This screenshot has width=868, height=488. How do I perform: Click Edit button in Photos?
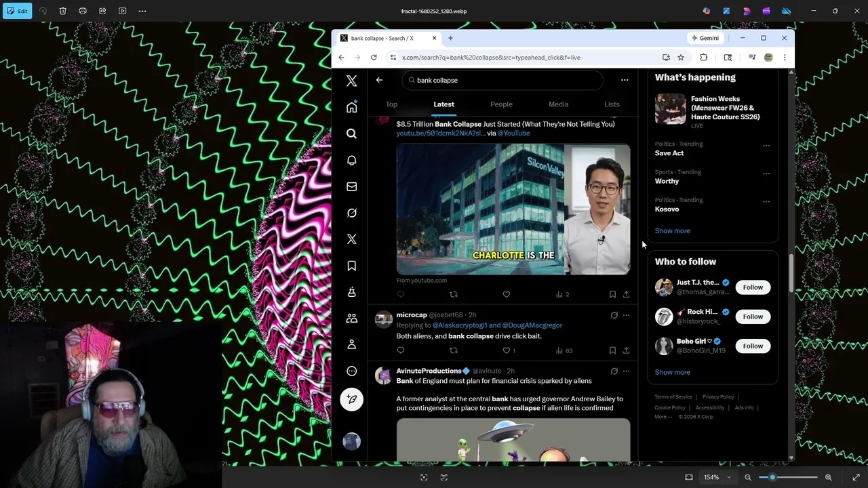[x=17, y=11]
